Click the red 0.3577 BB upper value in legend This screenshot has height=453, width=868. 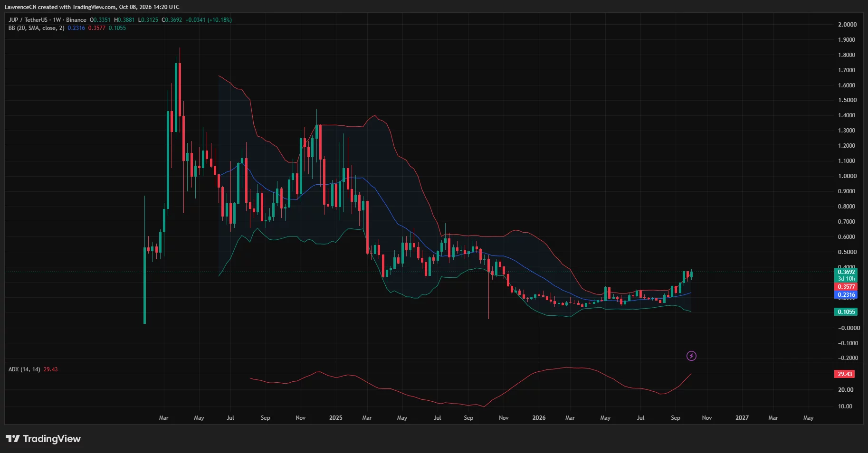pyautogui.click(x=97, y=28)
